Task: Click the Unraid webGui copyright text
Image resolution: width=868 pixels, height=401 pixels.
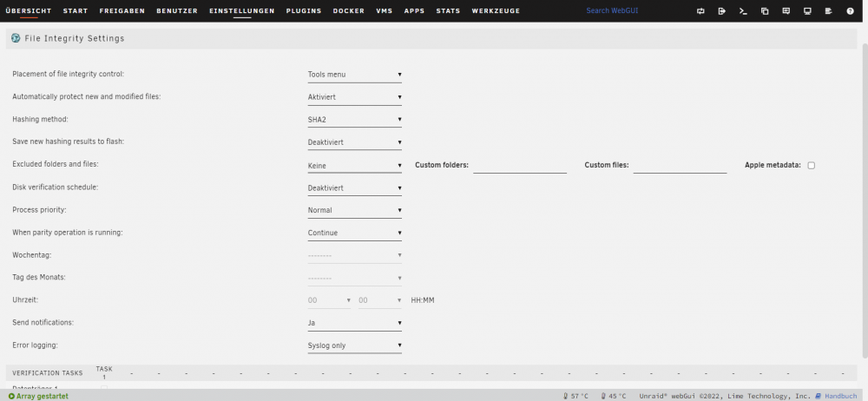Action: tap(725, 396)
